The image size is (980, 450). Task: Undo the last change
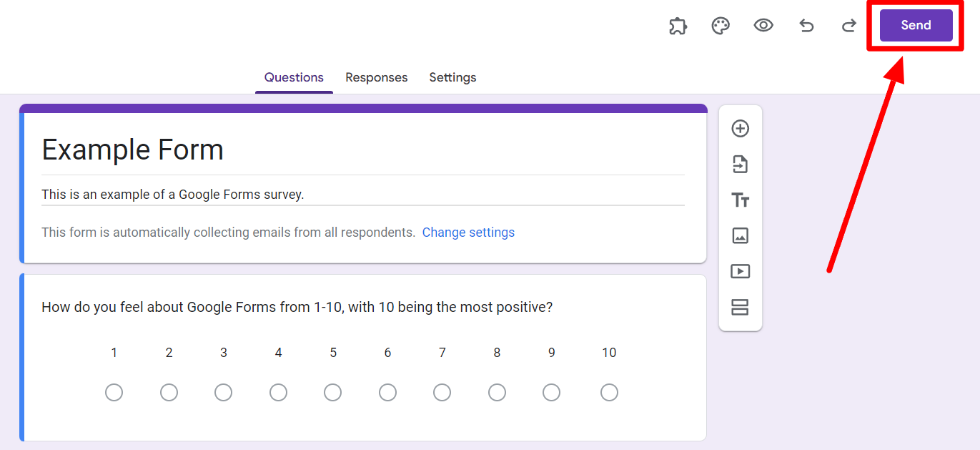pyautogui.click(x=806, y=26)
